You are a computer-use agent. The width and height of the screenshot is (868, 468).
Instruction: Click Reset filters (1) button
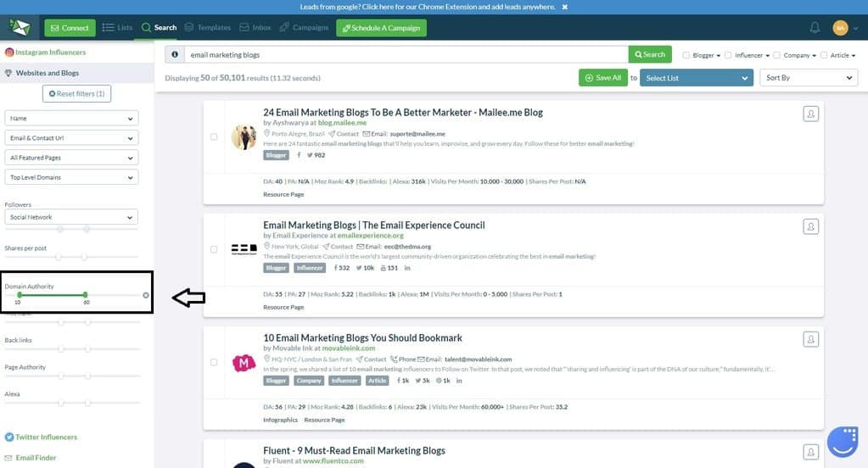click(x=76, y=93)
